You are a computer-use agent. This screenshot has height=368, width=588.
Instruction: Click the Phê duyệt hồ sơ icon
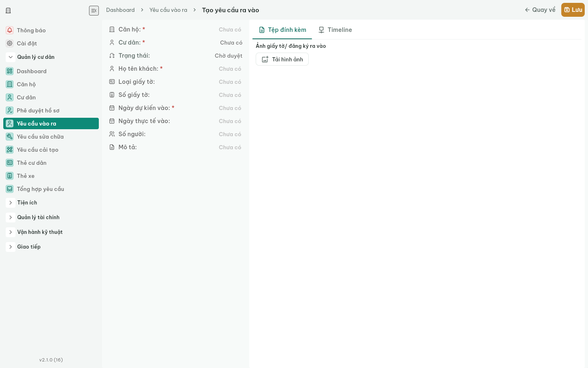10,110
